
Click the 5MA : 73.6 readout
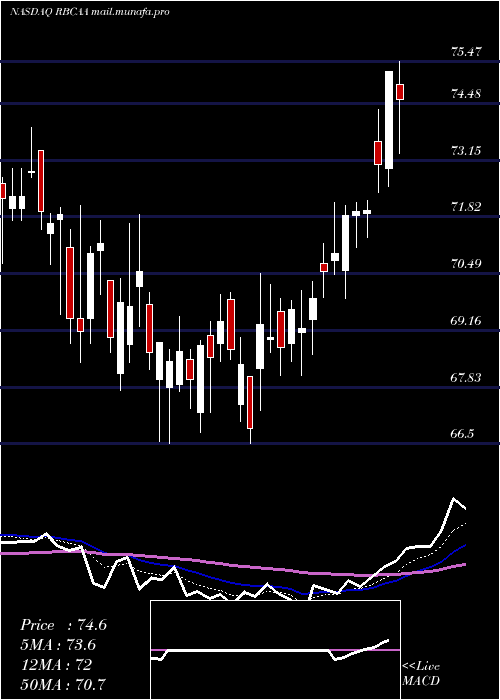(58, 645)
